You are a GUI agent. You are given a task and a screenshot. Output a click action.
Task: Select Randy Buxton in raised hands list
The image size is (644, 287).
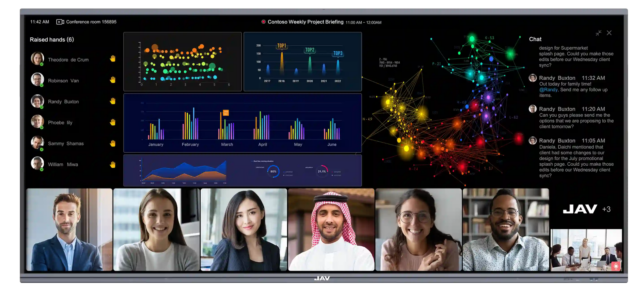pos(63,102)
